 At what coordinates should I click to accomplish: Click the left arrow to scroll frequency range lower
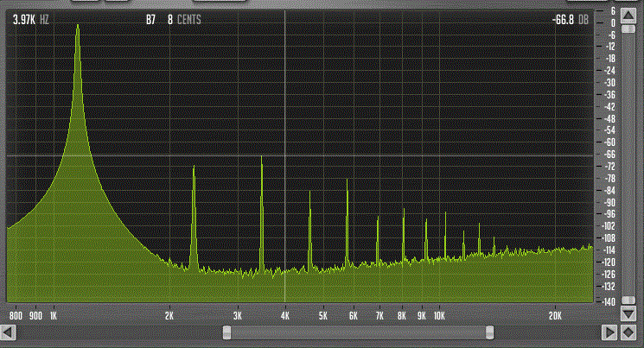coord(8,332)
